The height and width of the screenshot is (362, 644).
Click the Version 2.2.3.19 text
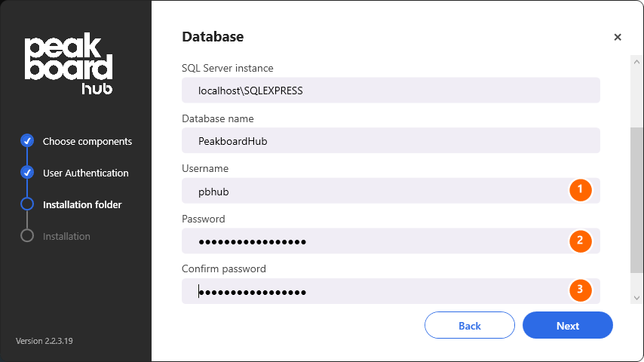tap(44, 341)
